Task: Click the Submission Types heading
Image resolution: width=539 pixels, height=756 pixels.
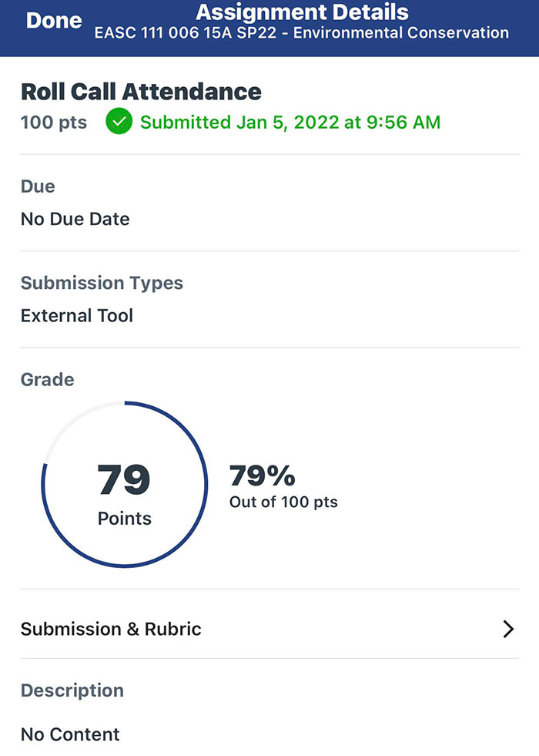Action: point(102,283)
